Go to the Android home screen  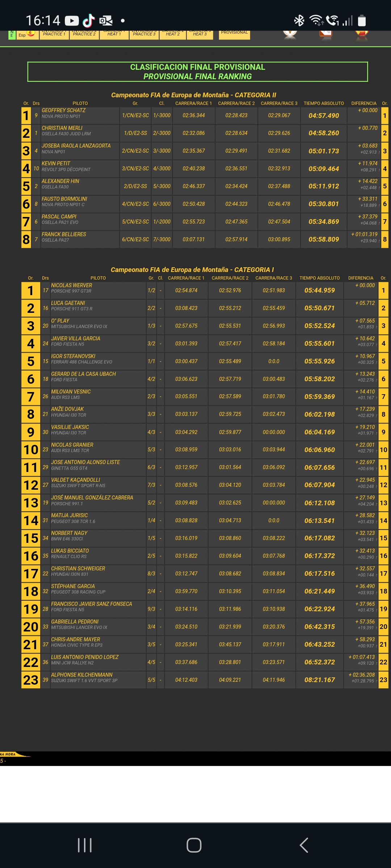pyautogui.click(x=194, y=845)
